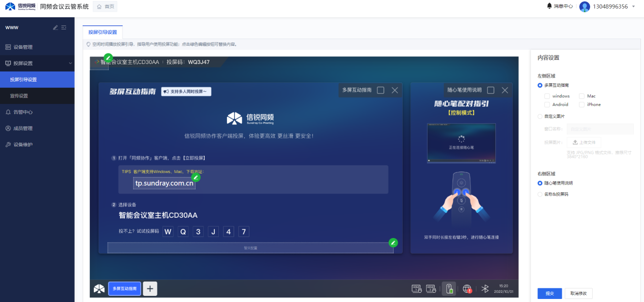This screenshot has width=644, height=302.
Task: Open 宣传设置 in the sidebar
Action: 37,96
